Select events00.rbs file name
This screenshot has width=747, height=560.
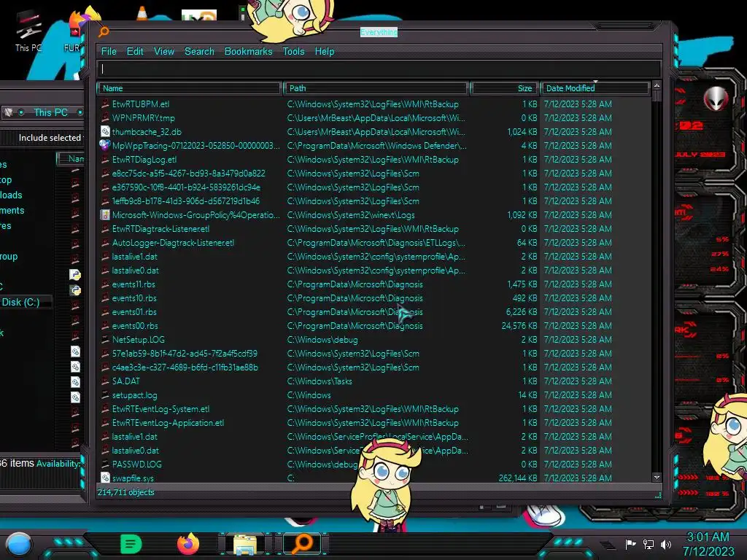[x=135, y=326]
